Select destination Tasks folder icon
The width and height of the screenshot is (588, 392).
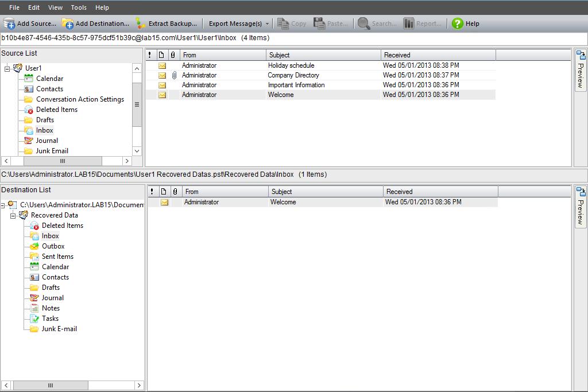click(34, 318)
